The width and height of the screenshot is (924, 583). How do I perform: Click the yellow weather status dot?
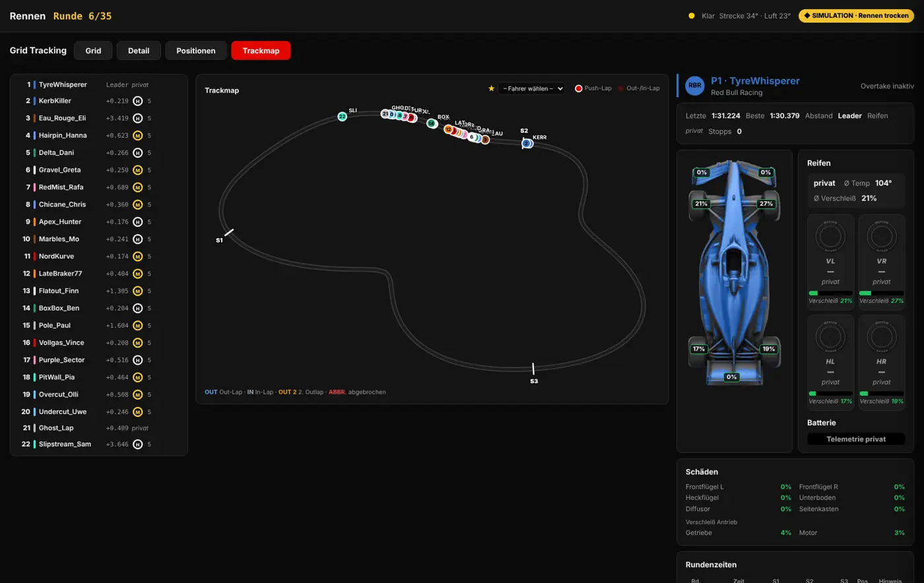coord(692,16)
